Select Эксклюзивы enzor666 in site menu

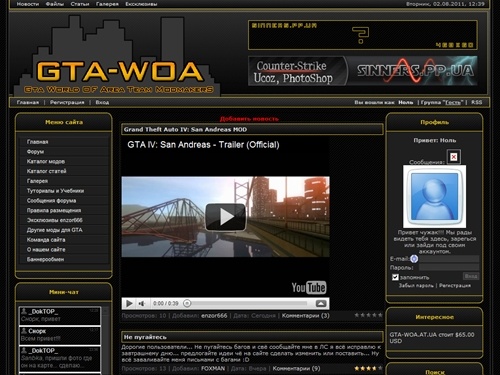(55, 220)
